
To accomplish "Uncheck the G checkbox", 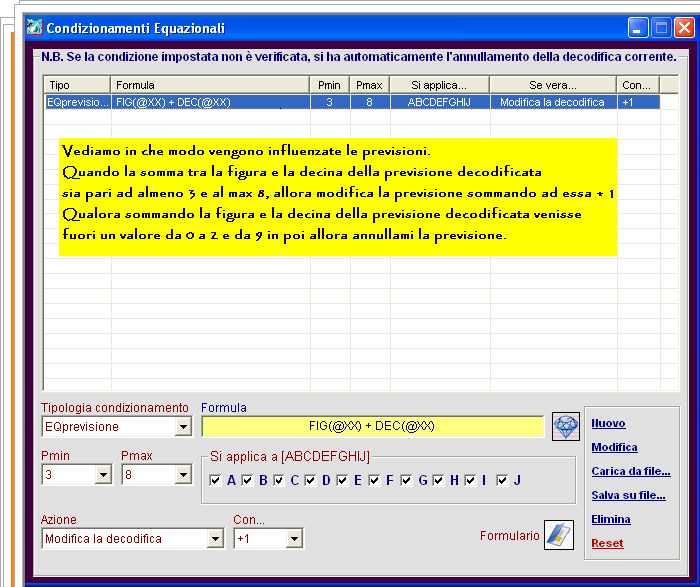I will click(x=406, y=480).
